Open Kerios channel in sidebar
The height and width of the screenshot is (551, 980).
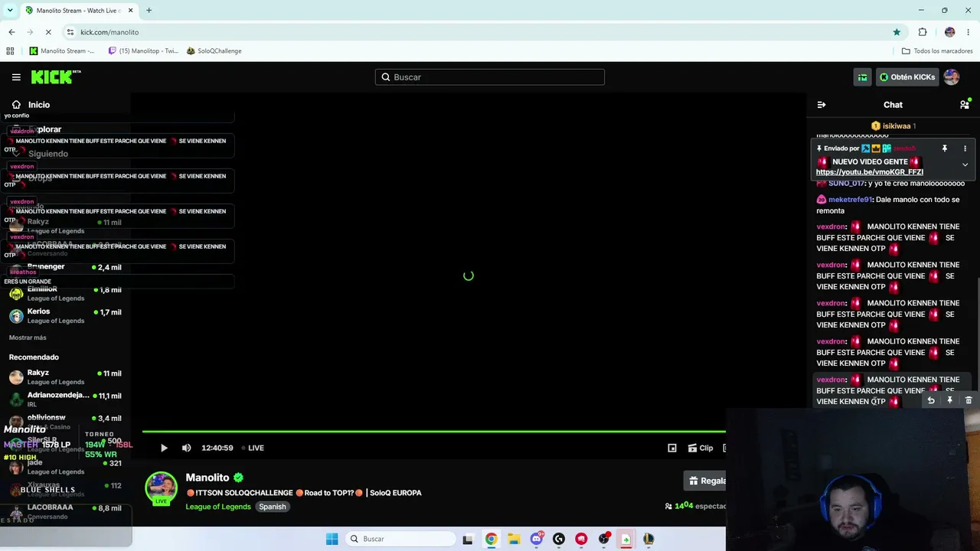tap(66, 315)
